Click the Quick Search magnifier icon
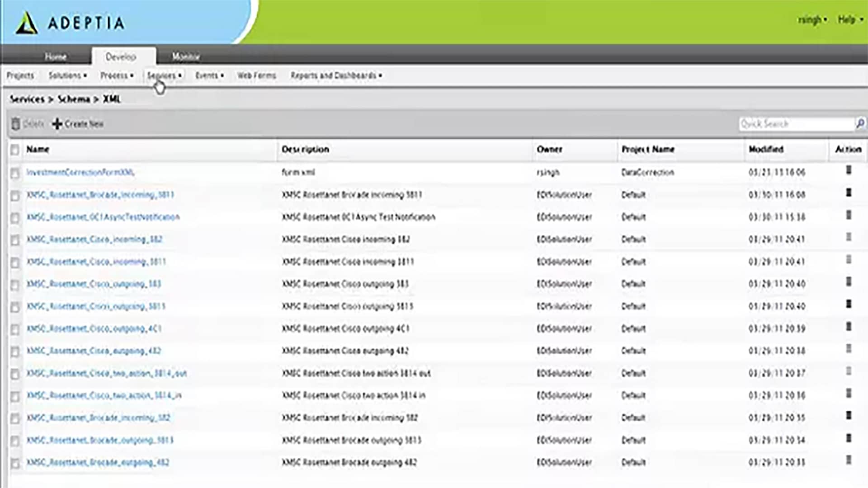Screen dimensions: 868x488 [x=860, y=123]
